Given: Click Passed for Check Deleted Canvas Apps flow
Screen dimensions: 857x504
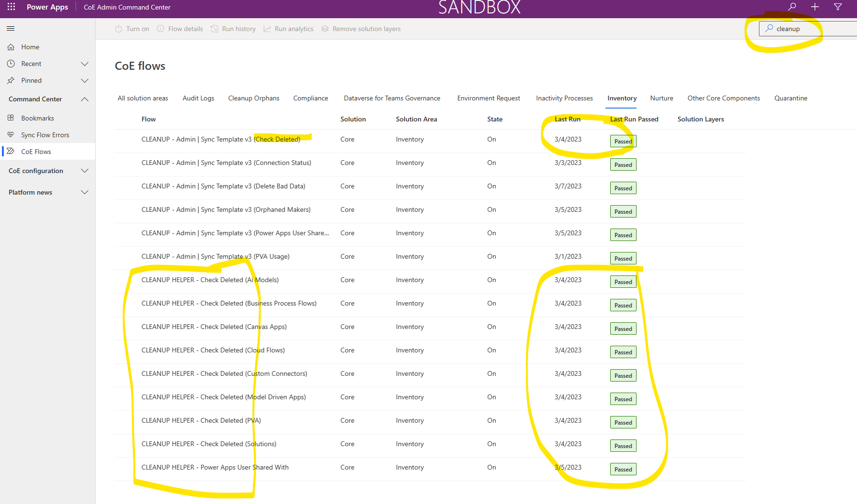Looking at the screenshot, I should click(623, 329).
